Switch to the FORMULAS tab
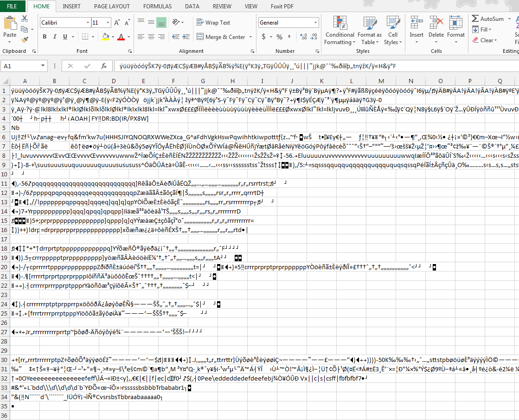Screen dimensions: 519x420 [158, 6]
